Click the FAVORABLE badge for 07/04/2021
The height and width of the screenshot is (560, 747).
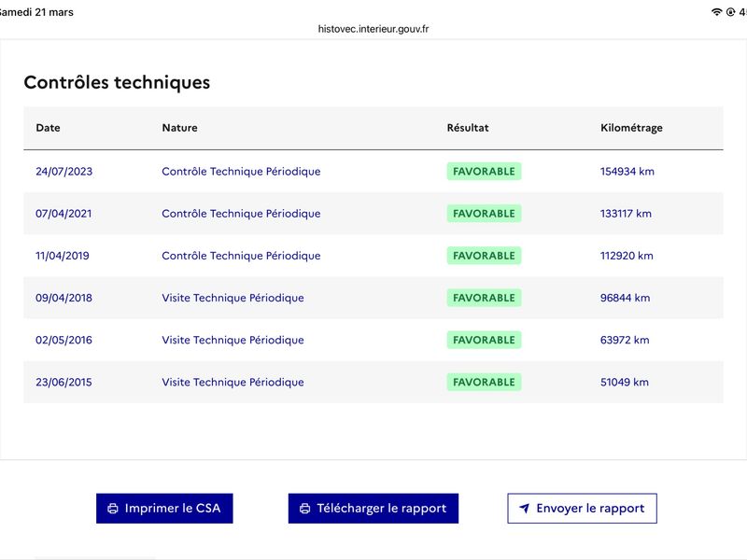pos(484,214)
